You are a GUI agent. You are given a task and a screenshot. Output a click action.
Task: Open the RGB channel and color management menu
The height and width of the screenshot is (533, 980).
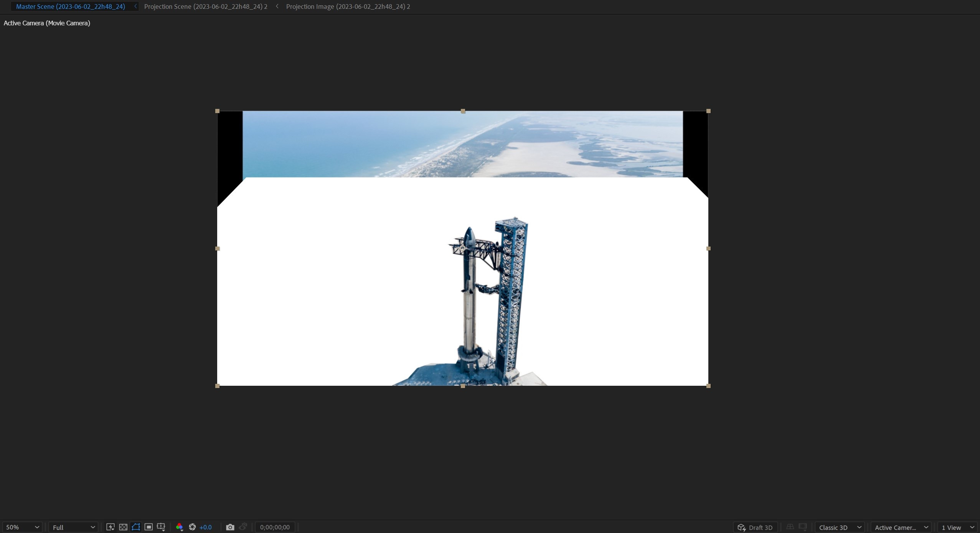coord(179,527)
